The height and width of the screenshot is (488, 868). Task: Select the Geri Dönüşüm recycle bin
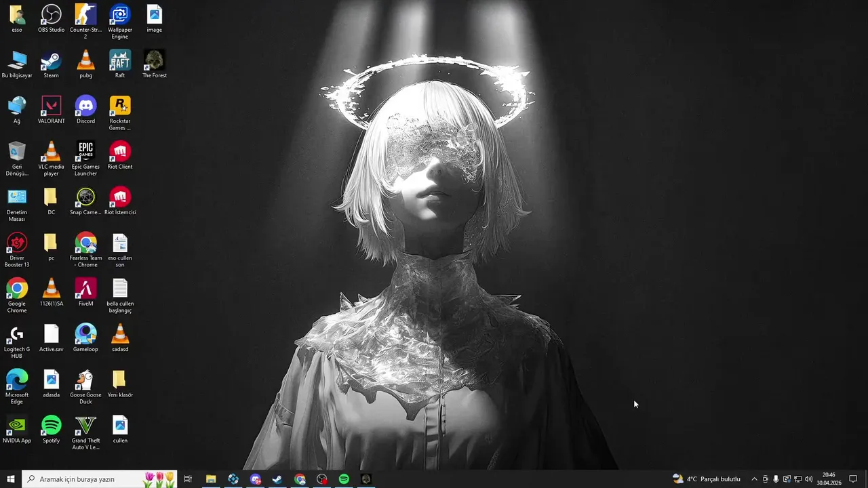17,158
